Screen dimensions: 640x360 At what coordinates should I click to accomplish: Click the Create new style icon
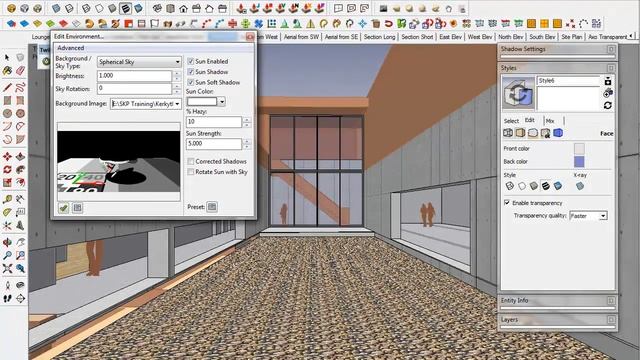608,93
